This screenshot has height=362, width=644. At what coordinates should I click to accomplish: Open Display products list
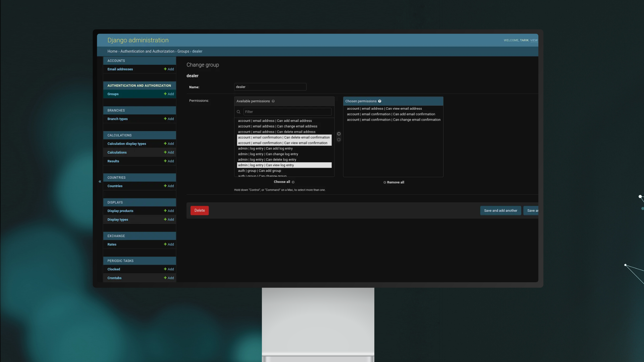tap(120, 210)
